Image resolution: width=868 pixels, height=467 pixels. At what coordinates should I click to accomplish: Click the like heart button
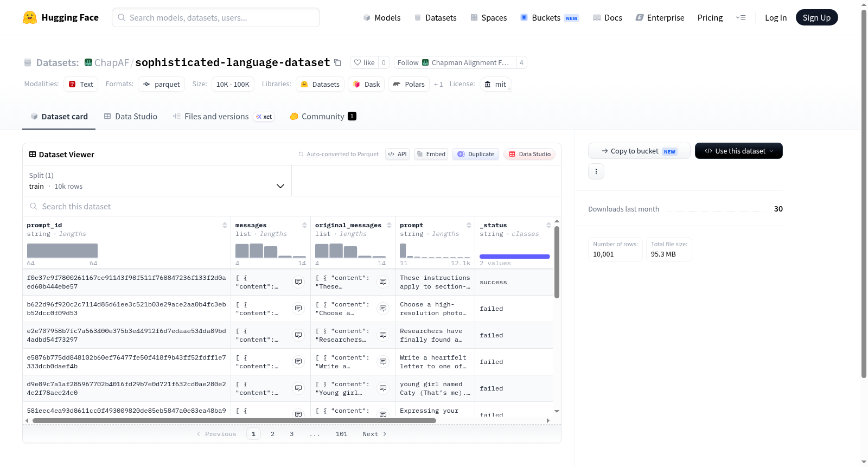coord(365,62)
